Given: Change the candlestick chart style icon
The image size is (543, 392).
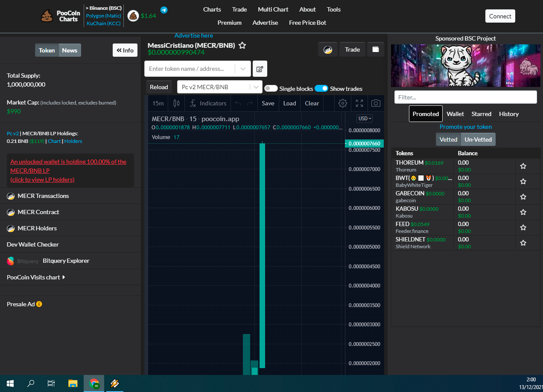Looking at the screenshot, I should tap(176, 103).
